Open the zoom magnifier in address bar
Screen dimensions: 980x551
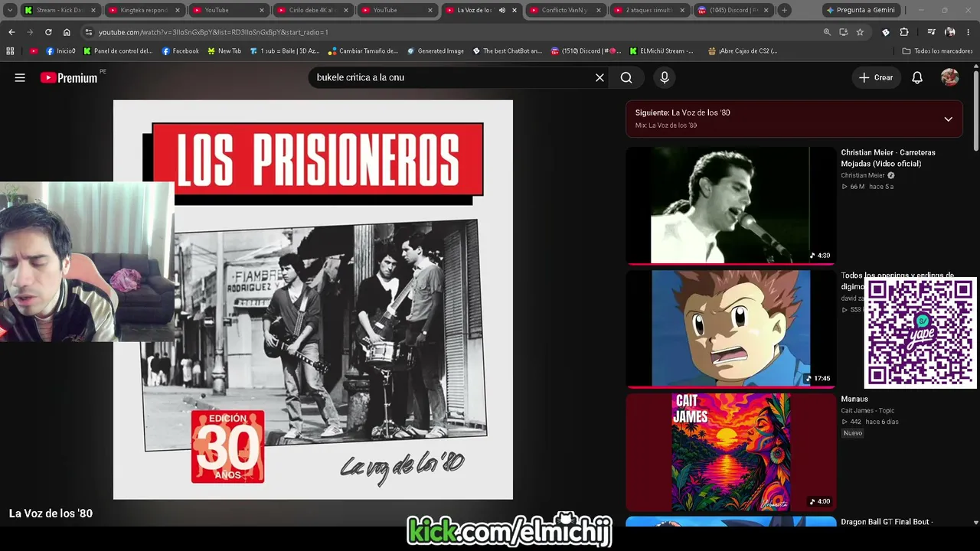[827, 32]
